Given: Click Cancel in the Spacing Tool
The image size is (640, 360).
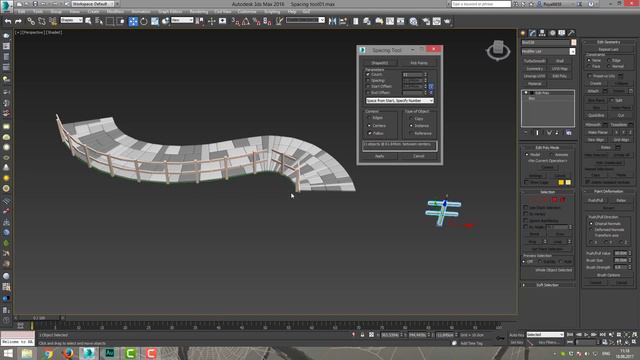Looking at the screenshot, I should tap(419, 156).
